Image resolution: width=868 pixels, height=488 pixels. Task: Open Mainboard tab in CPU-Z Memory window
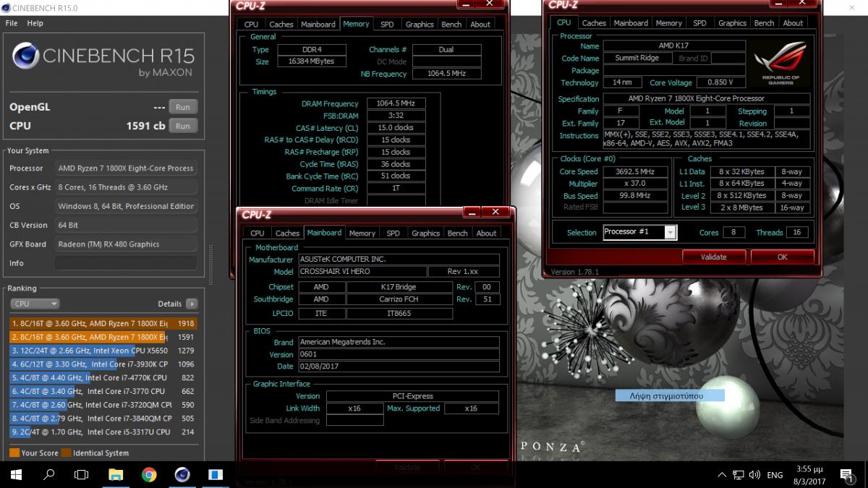click(318, 24)
